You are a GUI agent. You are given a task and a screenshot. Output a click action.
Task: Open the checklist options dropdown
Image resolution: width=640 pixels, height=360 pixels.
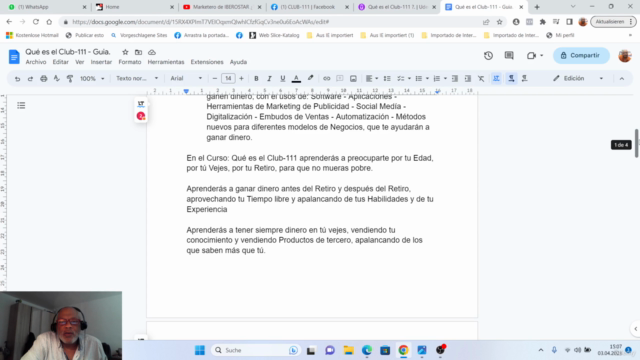[404, 78]
